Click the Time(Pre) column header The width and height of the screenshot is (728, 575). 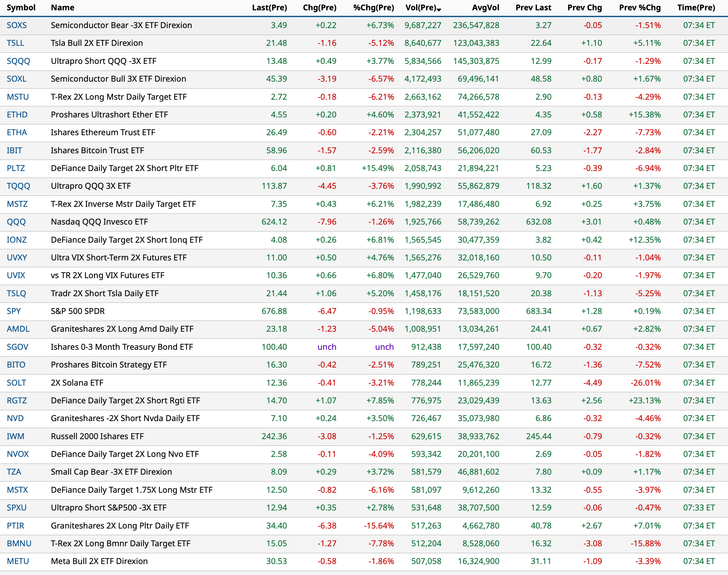pyautogui.click(x=696, y=7)
